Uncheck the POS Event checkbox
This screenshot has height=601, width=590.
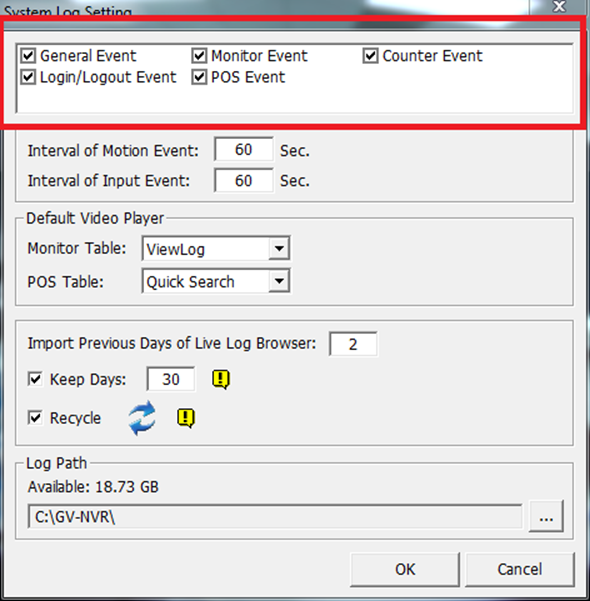pyautogui.click(x=199, y=77)
